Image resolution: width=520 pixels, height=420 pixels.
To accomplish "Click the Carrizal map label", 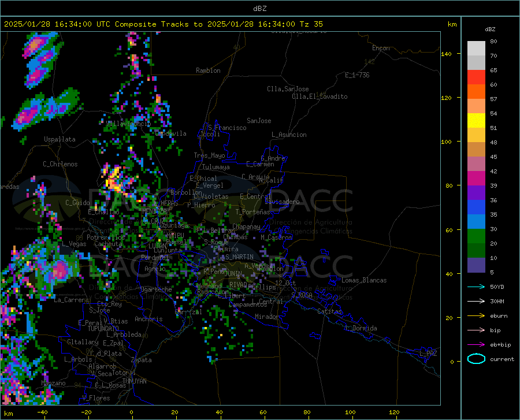I will pyautogui.click(x=188, y=312).
